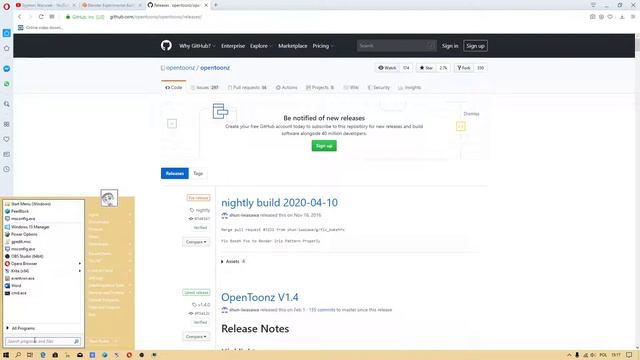Open the OpenToonz V1.4 release link
640x360 pixels.
(260, 297)
